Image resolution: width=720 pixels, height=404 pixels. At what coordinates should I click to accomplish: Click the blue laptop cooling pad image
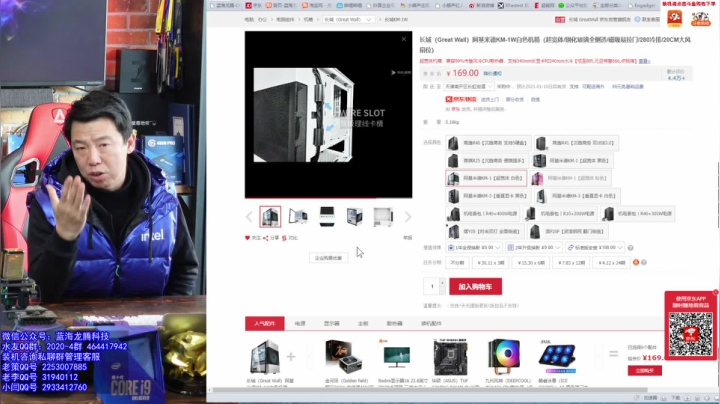(557, 358)
